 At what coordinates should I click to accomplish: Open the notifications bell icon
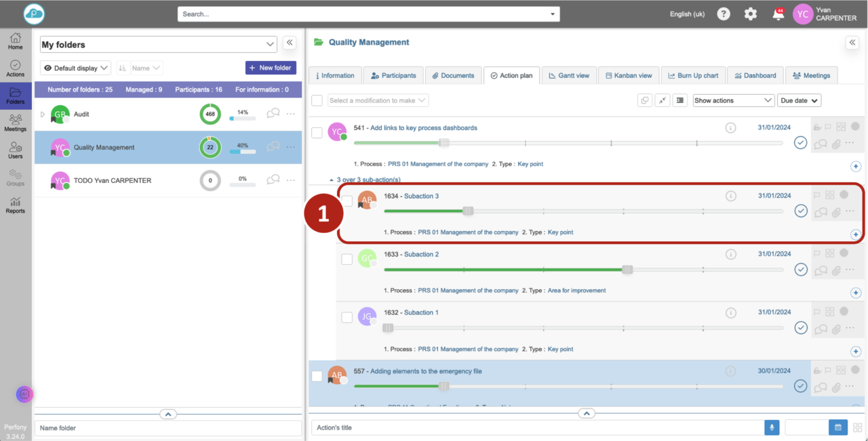(x=777, y=14)
